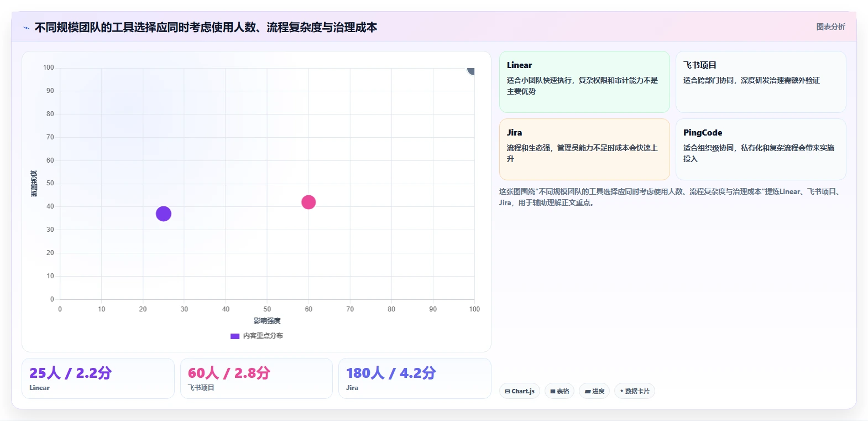Select the Chart.js tag
This screenshot has width=868, height=421.
tap(520, 391)
